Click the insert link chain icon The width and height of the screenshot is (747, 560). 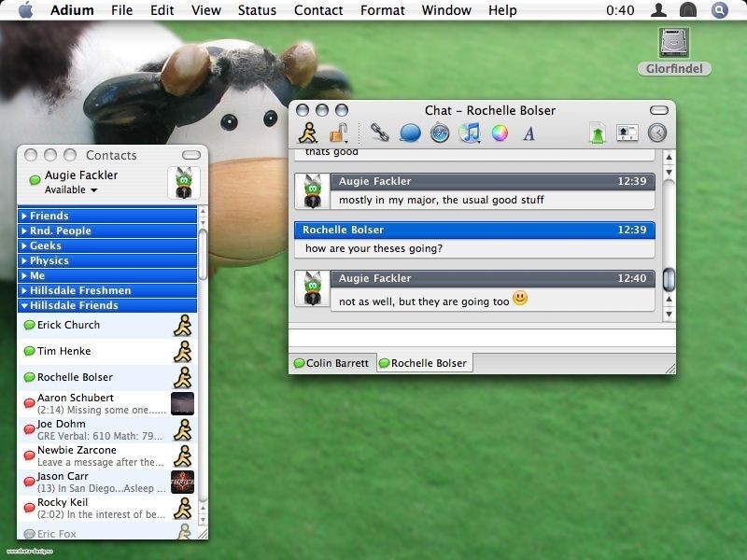pyautogui.click(x=379, y=133)
